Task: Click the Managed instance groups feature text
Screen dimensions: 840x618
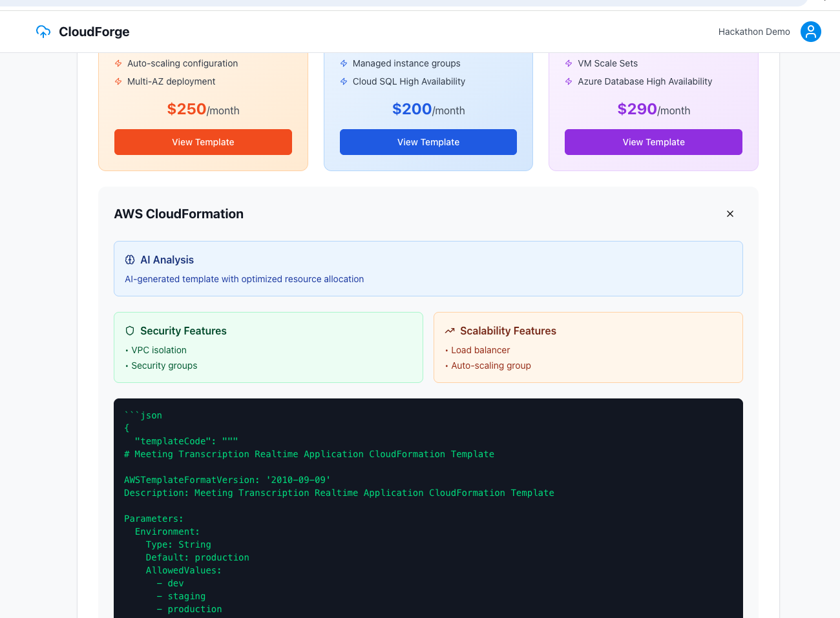Action: 406,63
